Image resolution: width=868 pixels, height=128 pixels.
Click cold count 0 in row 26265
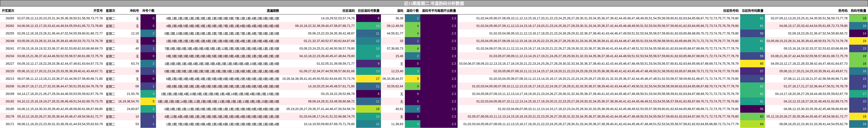[148, 18]
